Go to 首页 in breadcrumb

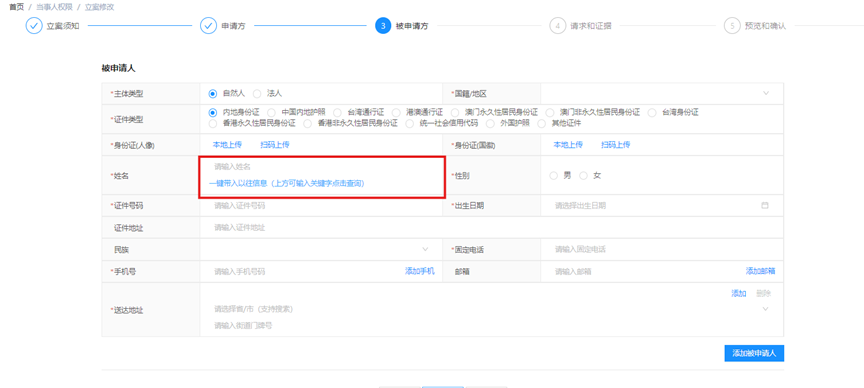17,7
